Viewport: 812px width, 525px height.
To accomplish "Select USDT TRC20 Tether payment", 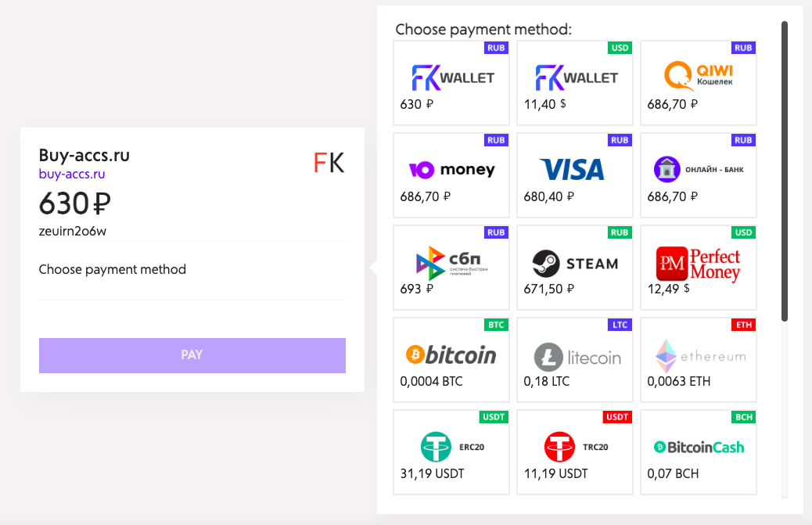I will point(575,452).
